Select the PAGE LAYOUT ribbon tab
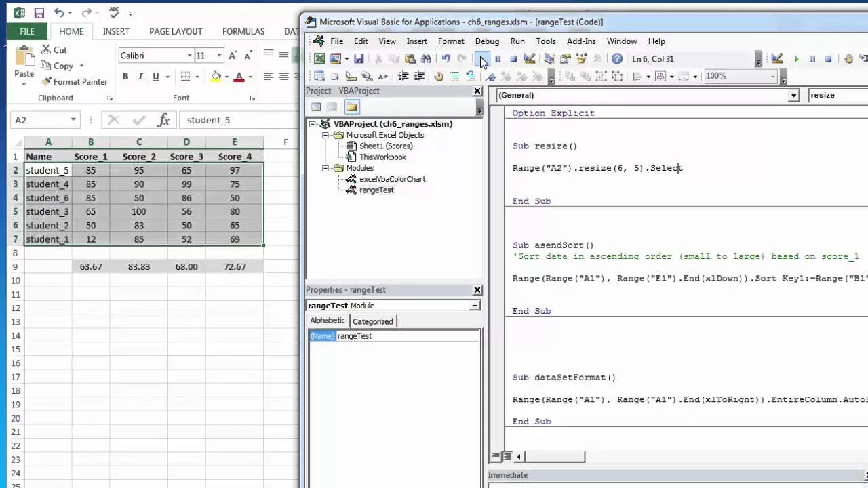Screen dimensions: 868x488 pyautogui.click(x=176, y=31)
